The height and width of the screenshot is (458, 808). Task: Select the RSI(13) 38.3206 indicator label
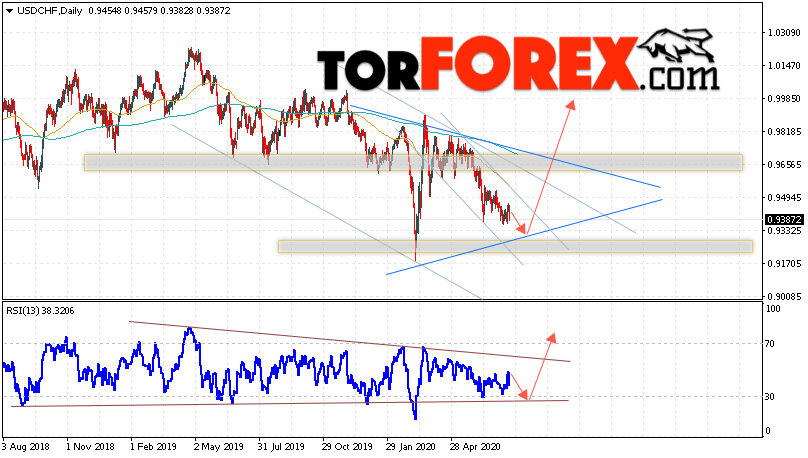coord(40,311)
